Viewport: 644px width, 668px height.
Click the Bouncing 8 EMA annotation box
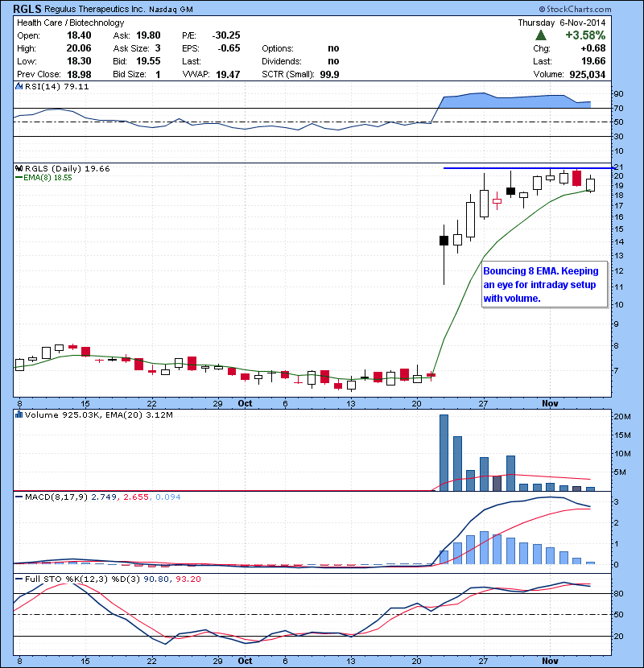tap(544, 284)
